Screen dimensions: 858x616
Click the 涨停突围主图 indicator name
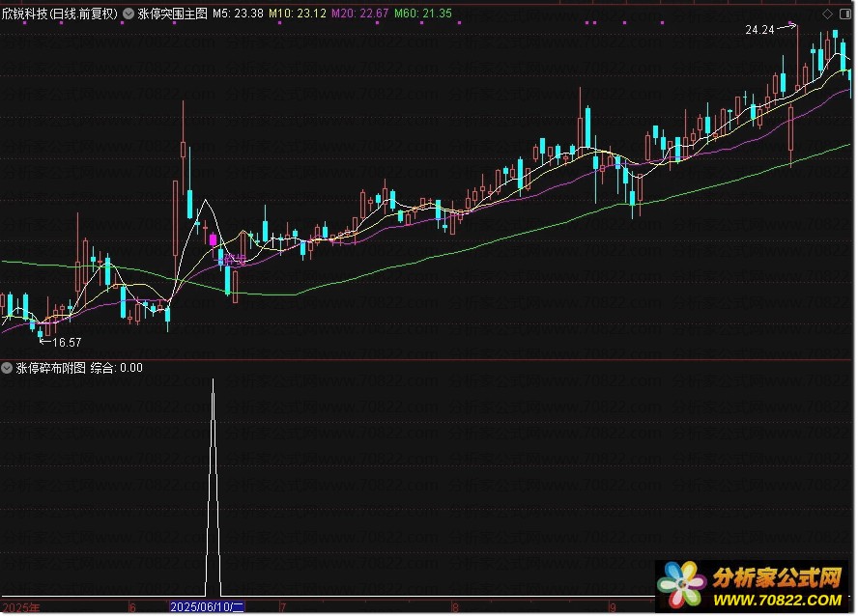pyautogui.click(x=172, y=14)
